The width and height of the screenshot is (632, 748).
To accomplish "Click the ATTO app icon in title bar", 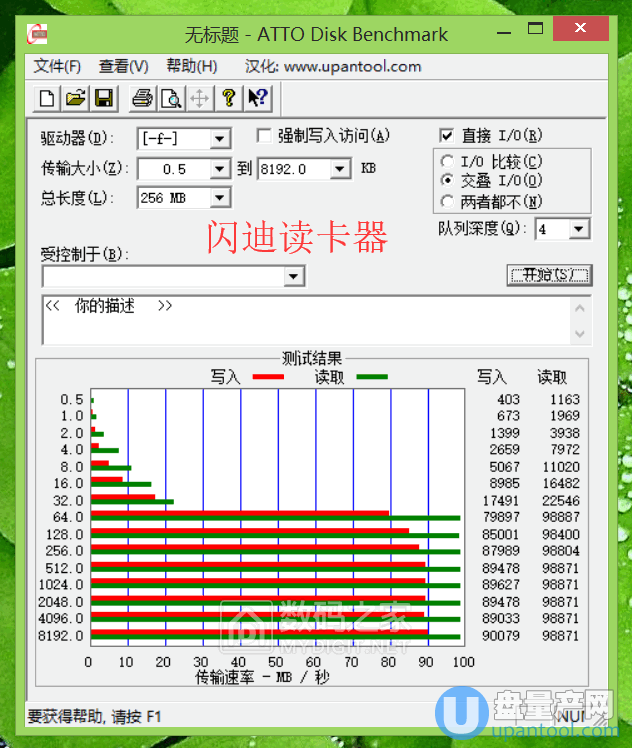I will (x=40, y=34).
